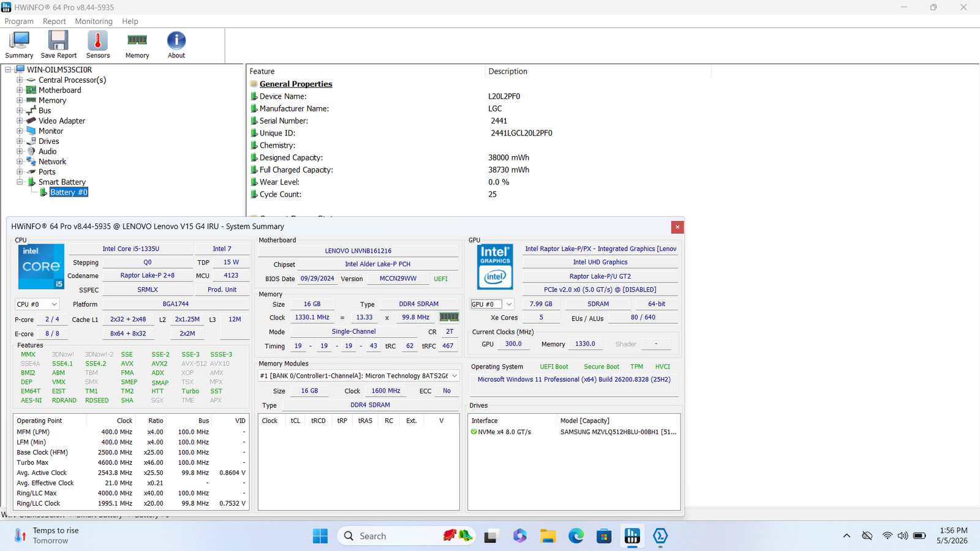Select the Drives tree item
Screen dimensions: 980x551
coord(49,141)
